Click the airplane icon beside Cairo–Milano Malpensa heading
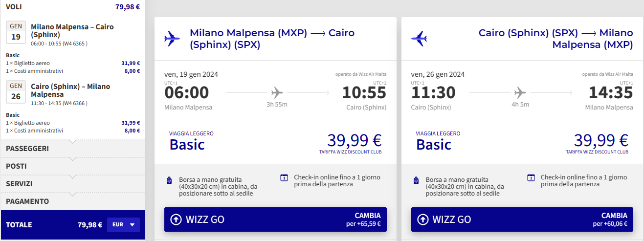 419,38
